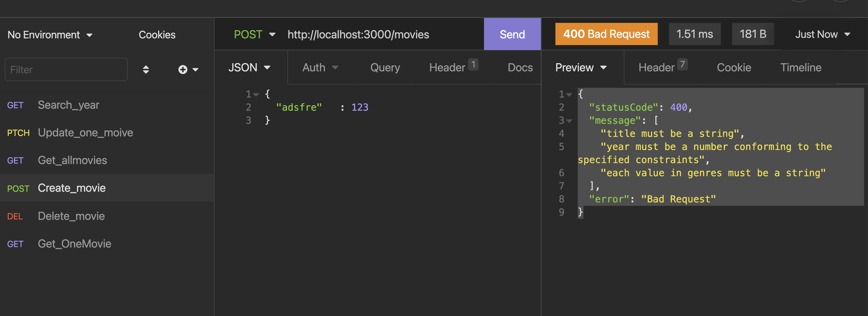The width and height of the screenshot is (868, 316).
Task: Open the No Environment dropdown
Action: pos(50,35)
